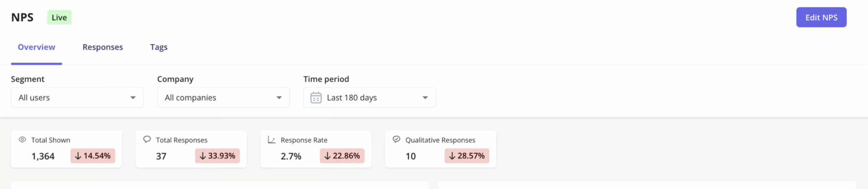Open the Last 180 days time period dropdown
This screenshot has height=189, width=868.
point(370,98)
